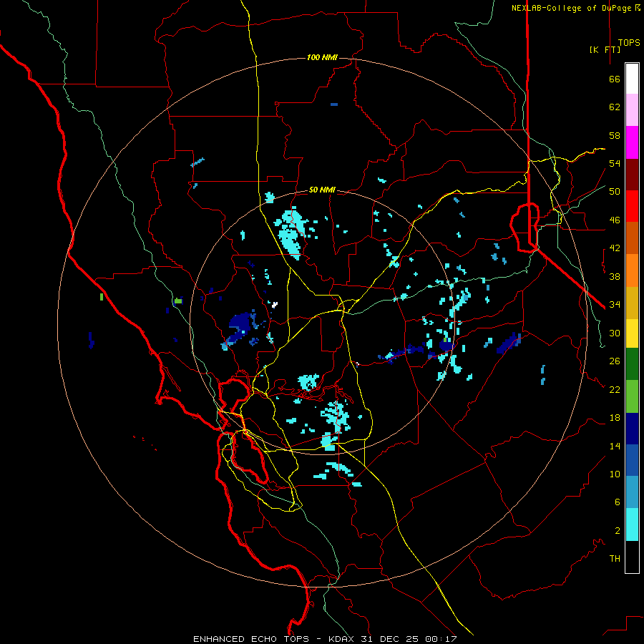
Task: Click the 14 value on the scale
Action: coord(615,446)
